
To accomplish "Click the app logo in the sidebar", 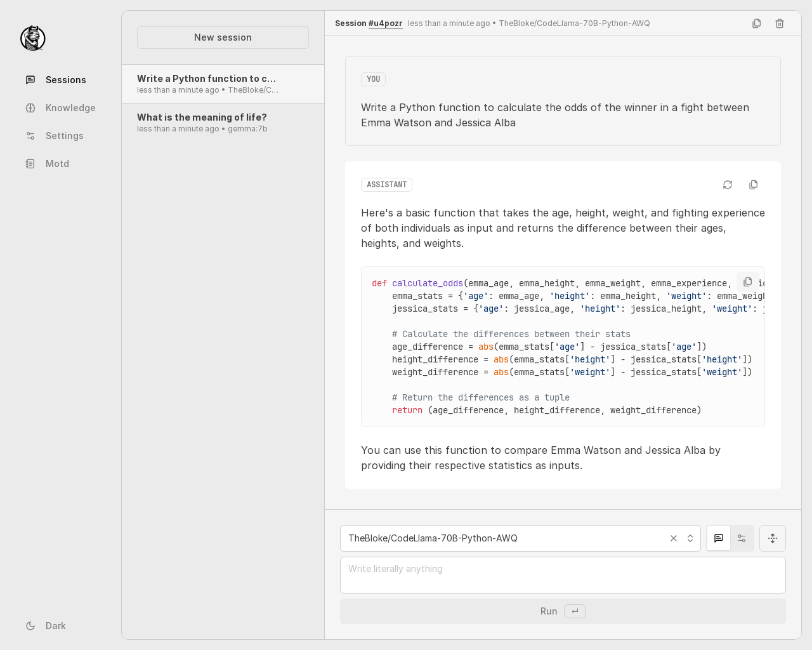I will click(33, 38).
